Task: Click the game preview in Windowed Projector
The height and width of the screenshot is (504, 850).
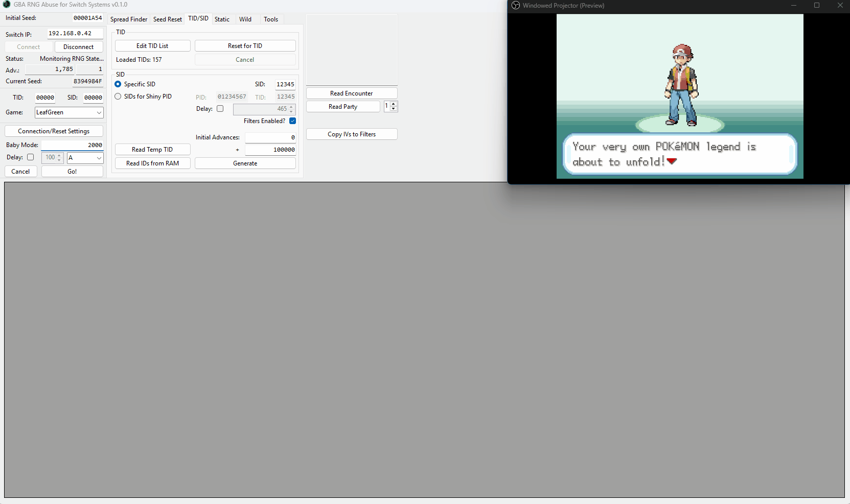Action: [x=680, y=96]
